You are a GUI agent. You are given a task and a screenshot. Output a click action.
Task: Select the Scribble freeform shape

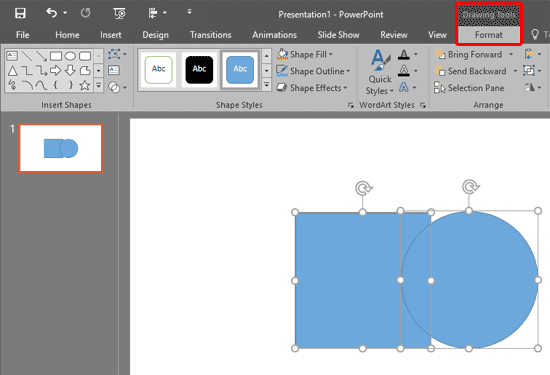[x=12, y=85]
